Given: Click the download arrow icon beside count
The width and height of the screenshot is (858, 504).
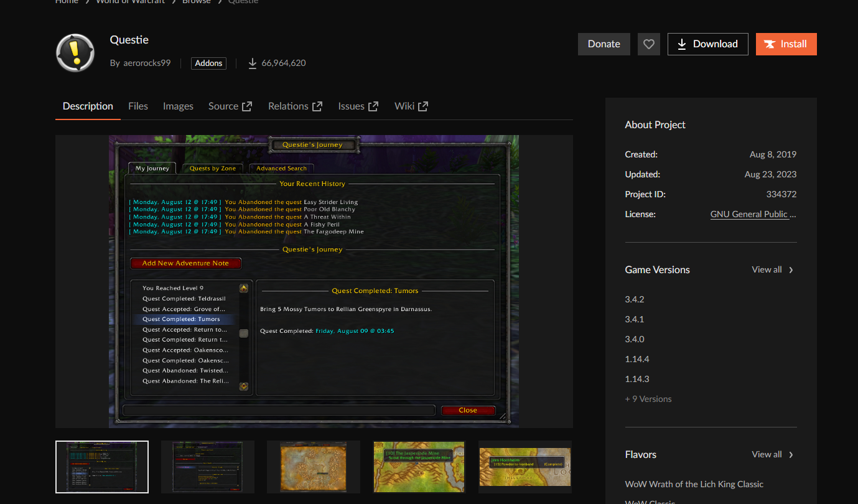Looking at the screenshot, I should pyautogui.click(x=253, y=63).
